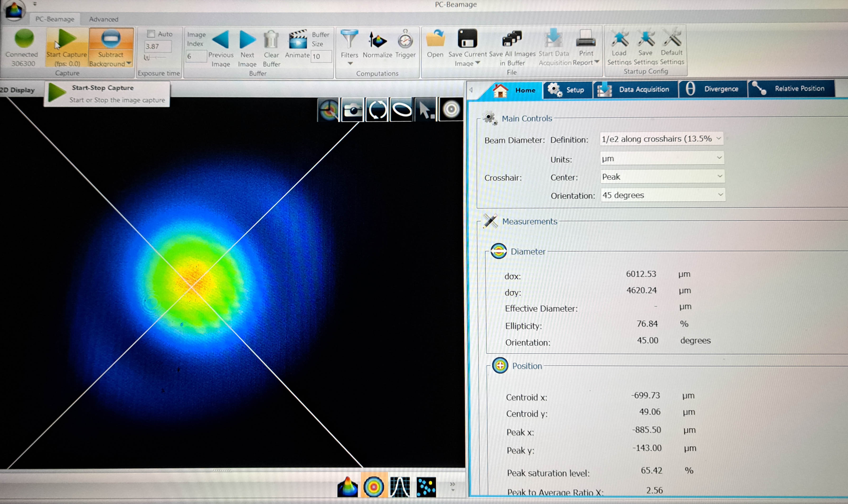Enable the Auto exposure checkbox
The height and width of the screenshot is (504, 848).
(151, 34)
